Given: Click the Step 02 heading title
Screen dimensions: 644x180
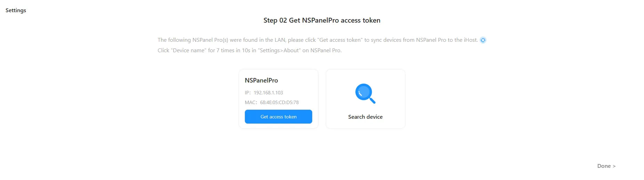Looking at the screenshot, I should pyautogui.click(x=322, y=20).
